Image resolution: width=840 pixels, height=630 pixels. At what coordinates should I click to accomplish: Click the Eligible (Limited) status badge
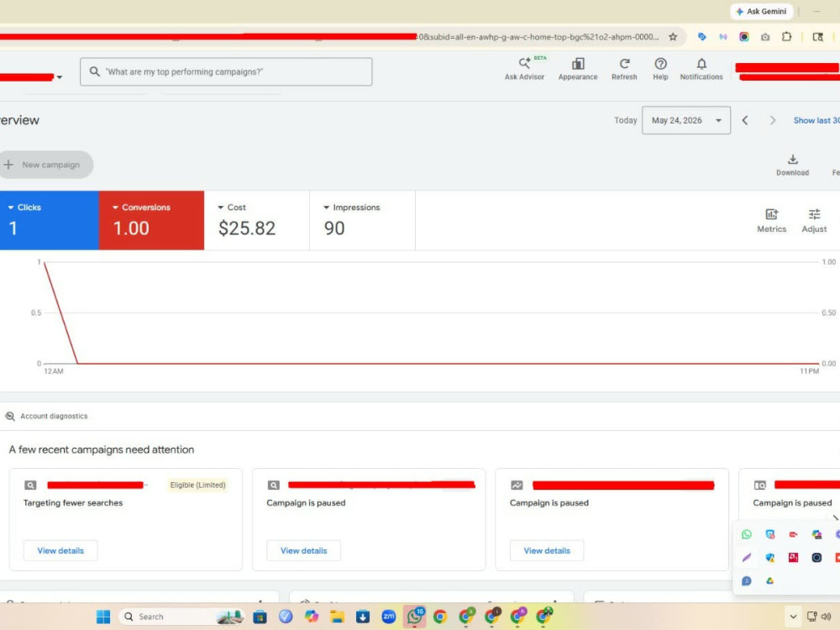pos(197,486)
